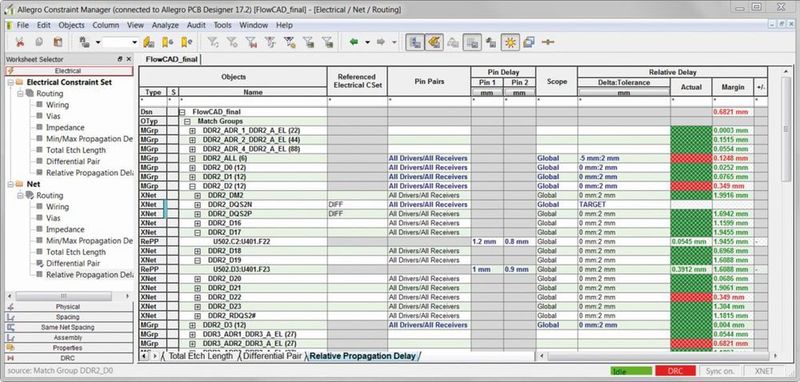Image resolution: width=800 pixels, height=382 pixels.
Task: Collapse the Match Groups node
Action: pos(187,121)
